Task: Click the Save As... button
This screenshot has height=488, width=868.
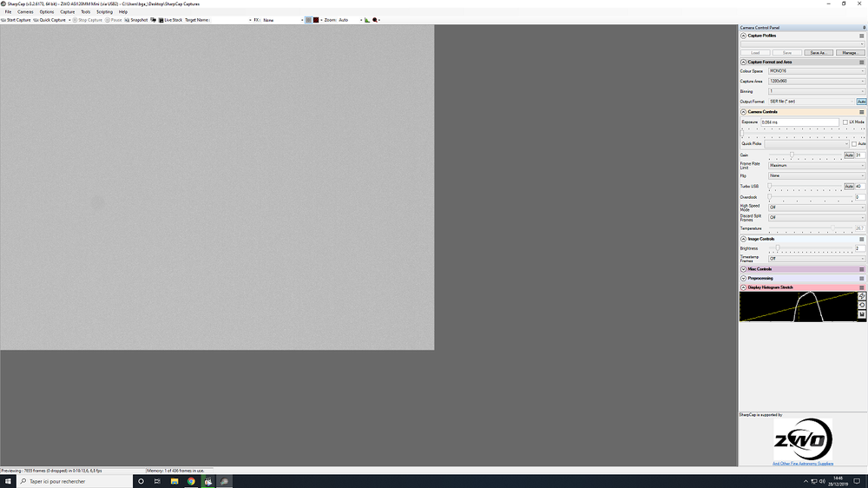Action: click(819, 53)
